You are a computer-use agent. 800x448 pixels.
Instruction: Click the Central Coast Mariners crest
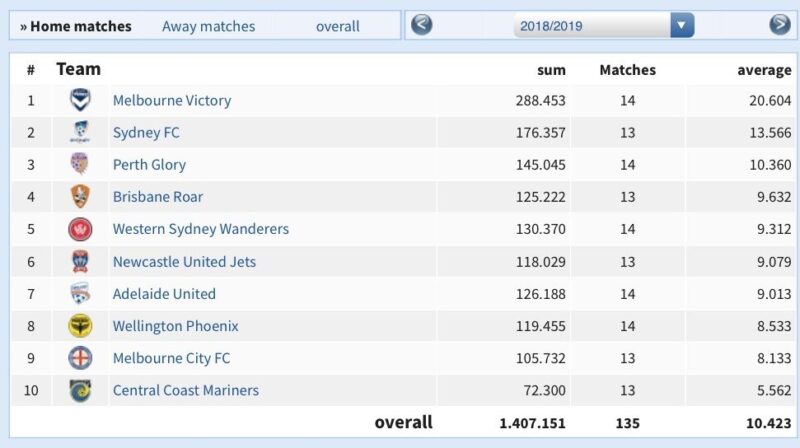(x=80, y=390)
